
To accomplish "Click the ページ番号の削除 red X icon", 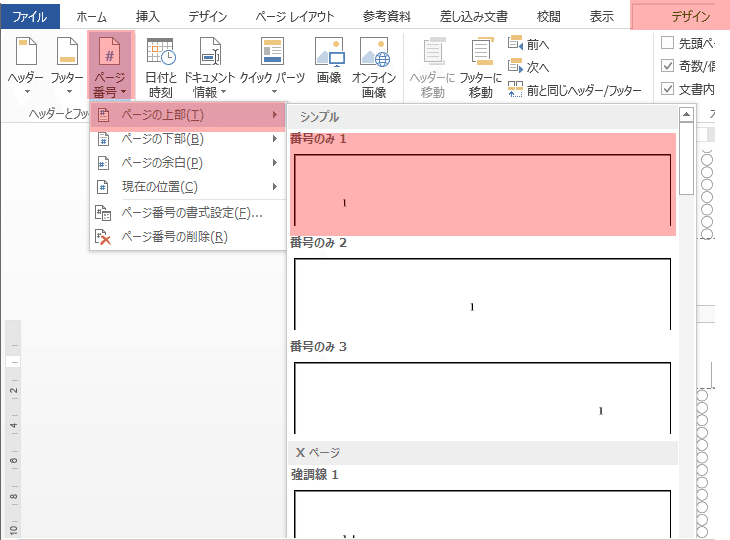I will [103, 237].
